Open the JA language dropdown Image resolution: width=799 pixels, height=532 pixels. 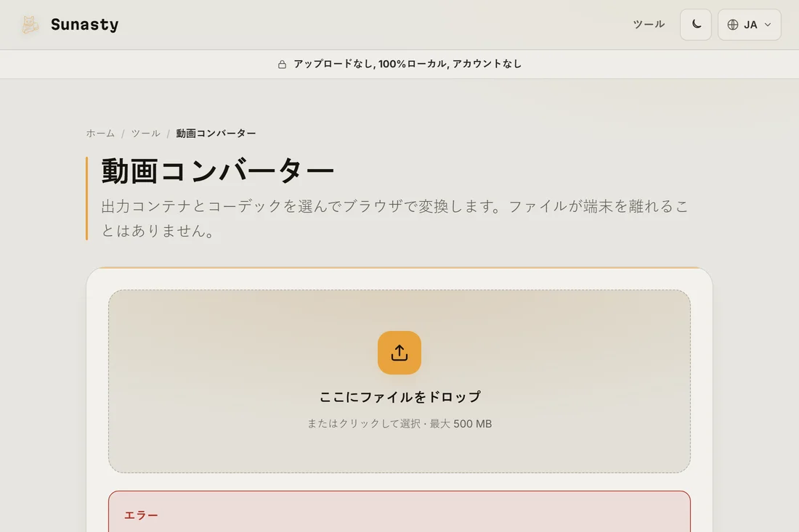pyautogui.click(x=749, y=25)
